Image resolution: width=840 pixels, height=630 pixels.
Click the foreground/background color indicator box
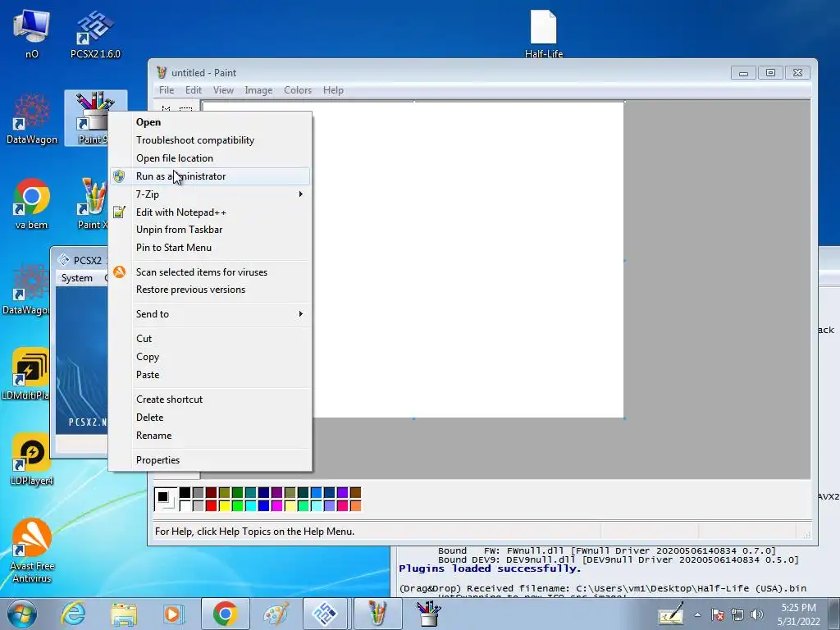coord(166,499)
